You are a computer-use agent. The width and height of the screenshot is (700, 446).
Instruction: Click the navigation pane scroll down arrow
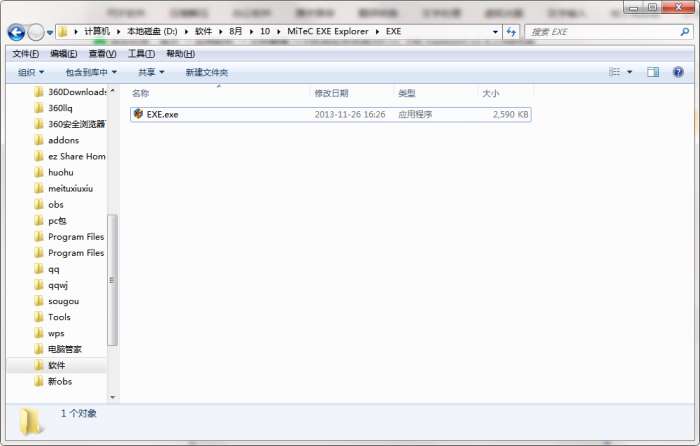click(x=112, y=396)
